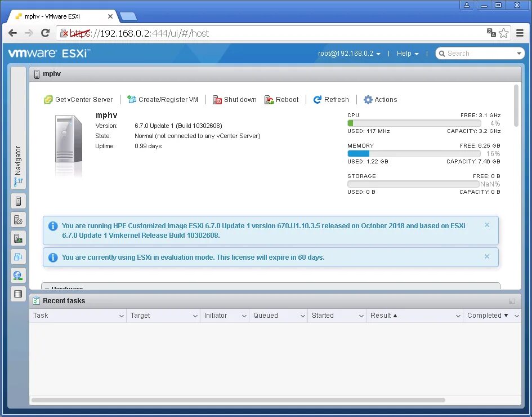Screen dimensions: 532x417
Task: Open the Result column dropdown
Action: click(458, 316)
